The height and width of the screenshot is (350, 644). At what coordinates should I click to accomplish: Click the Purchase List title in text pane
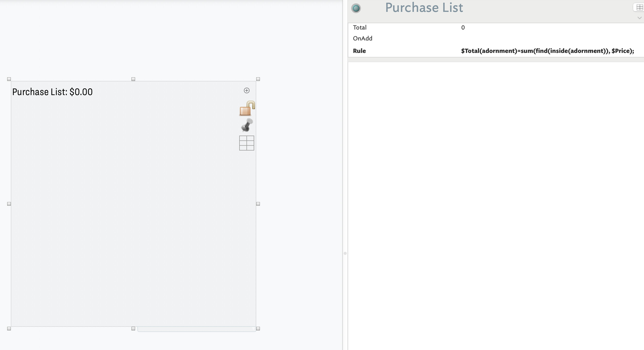point(424,8)
